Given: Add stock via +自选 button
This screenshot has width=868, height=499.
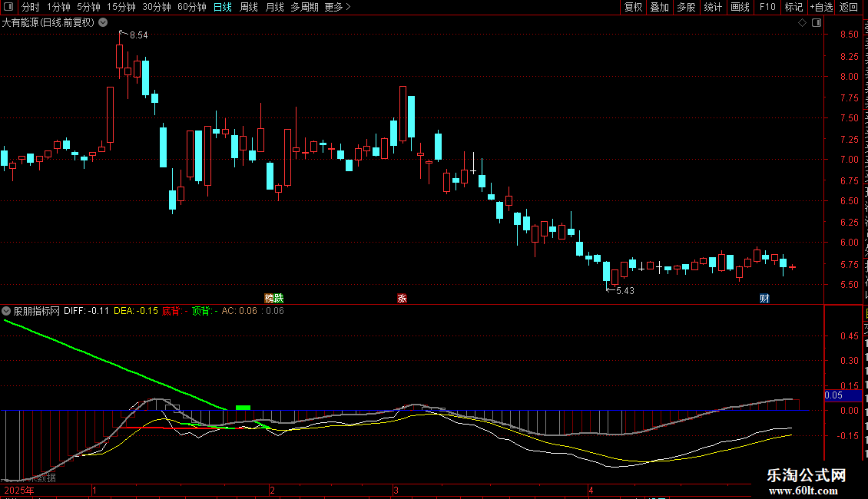Looking at the screenshot, I should click(821, 7).
